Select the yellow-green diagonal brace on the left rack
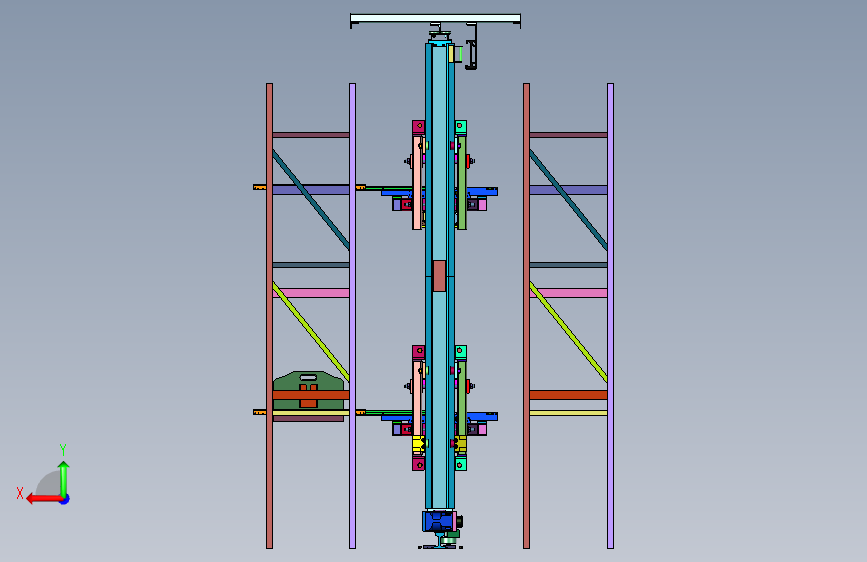Screen dimensions: 867x562 pos(311,331)
